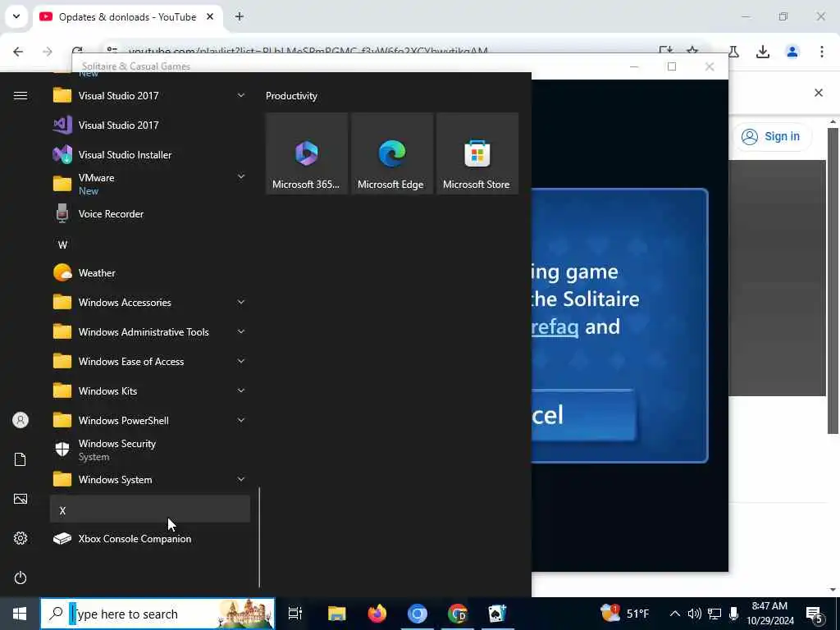Open a new Chrome tab
840x630 pixels.
pyautogui.click(x=240, y=16)
